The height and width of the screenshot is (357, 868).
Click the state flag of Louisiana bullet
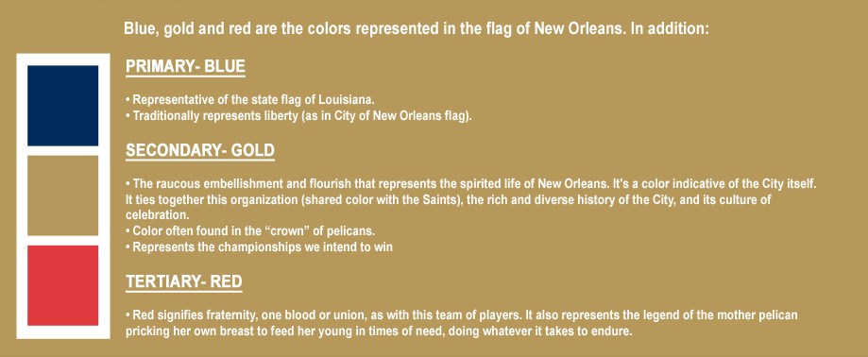pyautogui.click(x=250, y=100)
